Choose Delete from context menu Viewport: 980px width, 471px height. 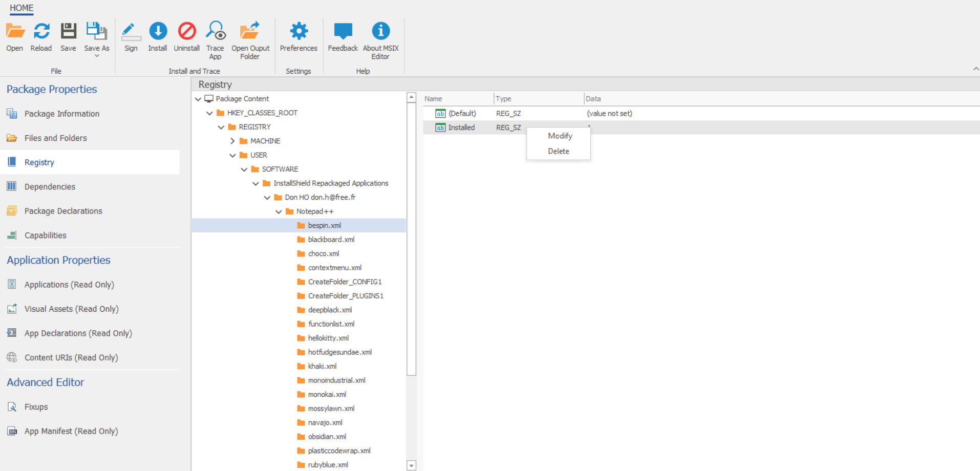coord(559,151)
